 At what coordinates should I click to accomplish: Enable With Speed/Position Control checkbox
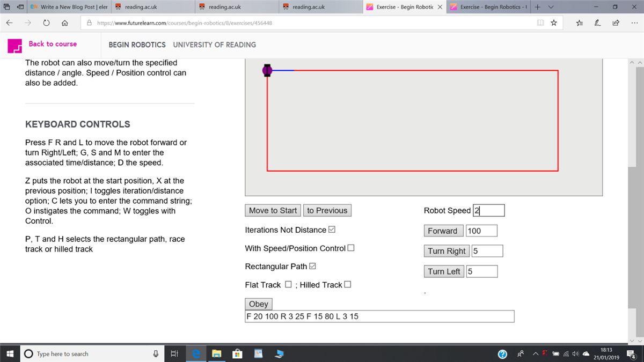(351, 248)
